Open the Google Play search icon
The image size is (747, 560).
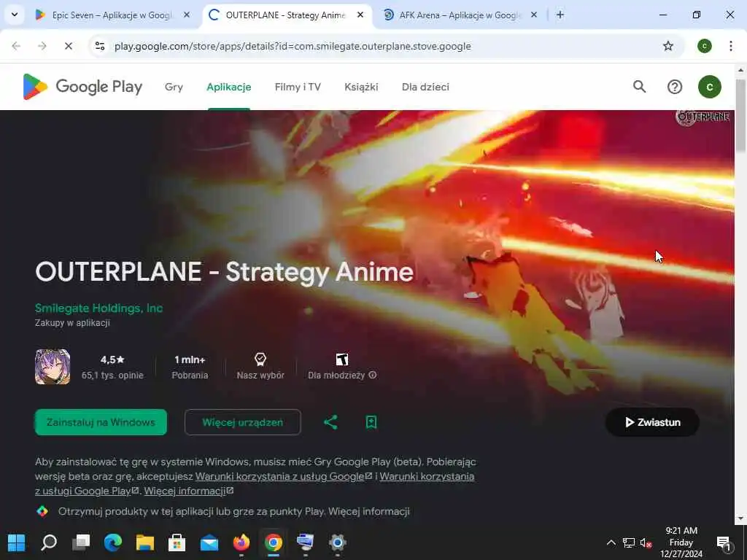click(x=639, y=87)
